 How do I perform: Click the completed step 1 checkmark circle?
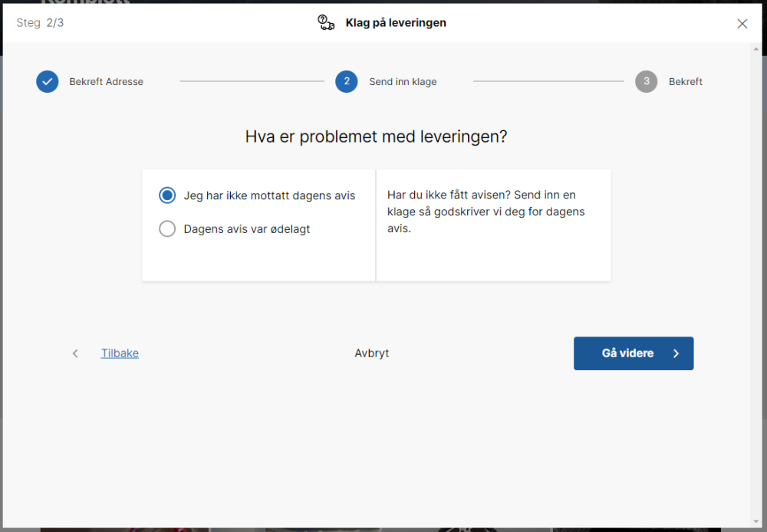pyautogui.click(x=48, y=82)
